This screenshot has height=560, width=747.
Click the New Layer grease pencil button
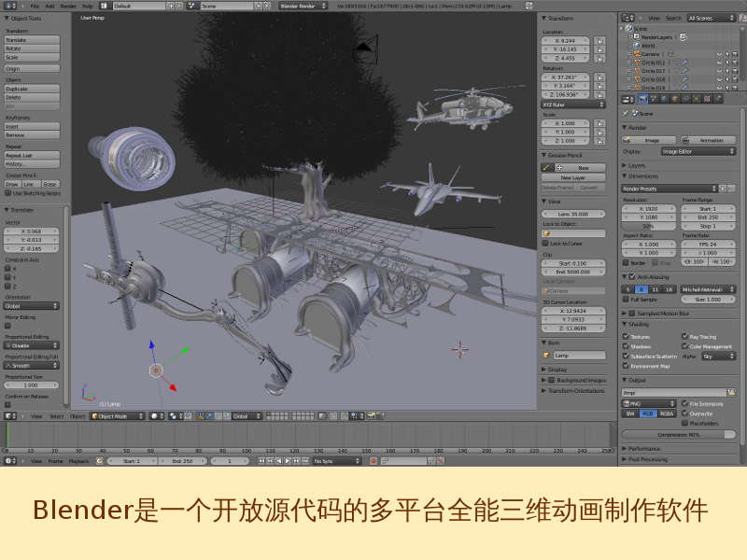[x=573, y=177]
